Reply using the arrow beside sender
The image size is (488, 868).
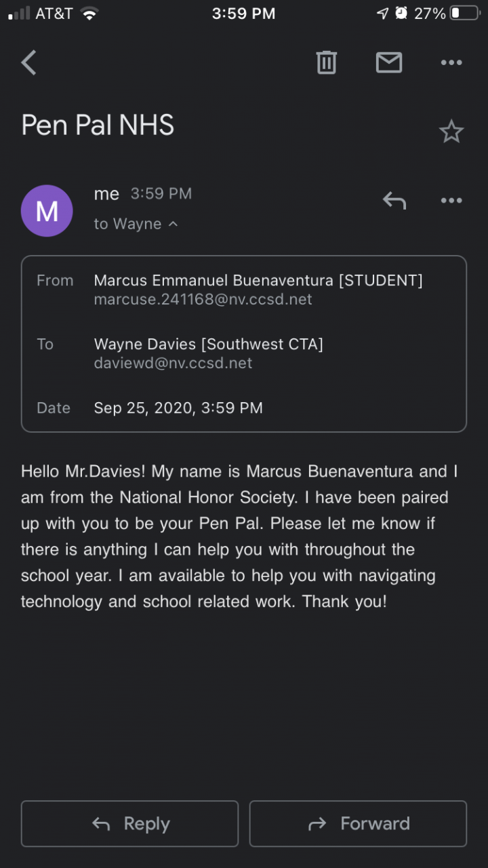pyautogui.click(x=394, y=200)
